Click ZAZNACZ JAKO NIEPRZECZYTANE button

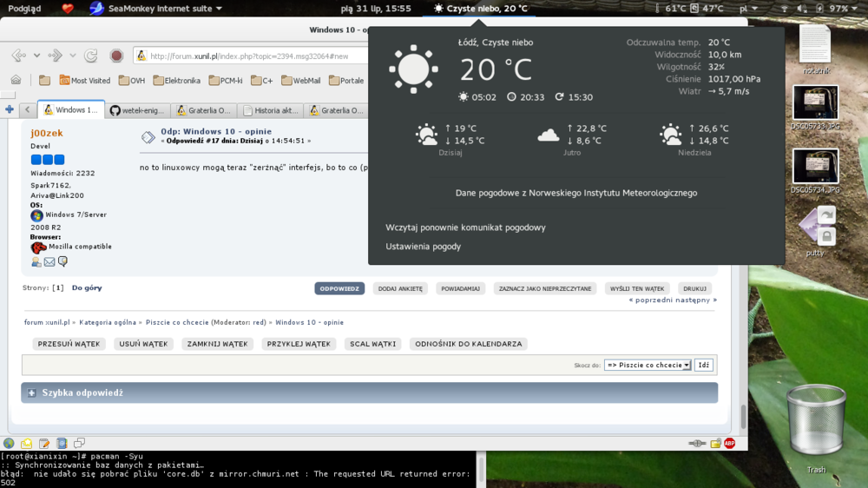tap(545, 288)
